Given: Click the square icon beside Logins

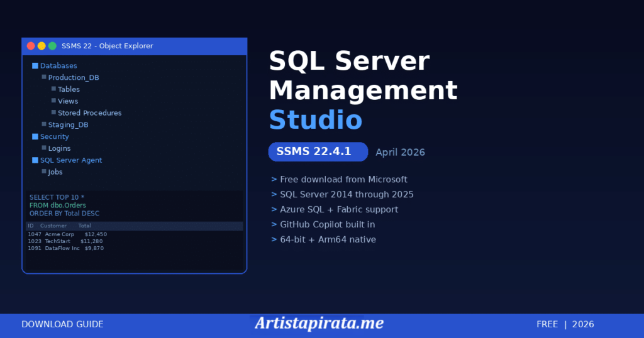Looking at the screenshot, I should [44, 148].
